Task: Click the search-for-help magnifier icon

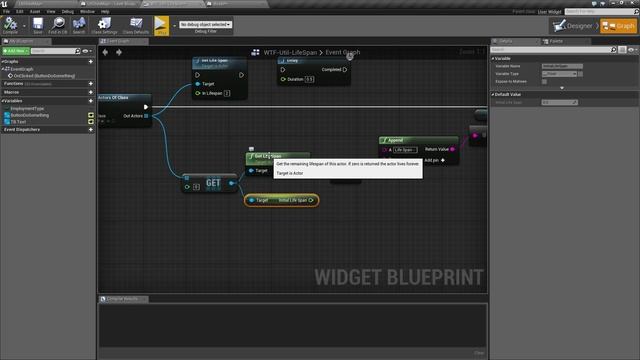Action: click(636, 12)
